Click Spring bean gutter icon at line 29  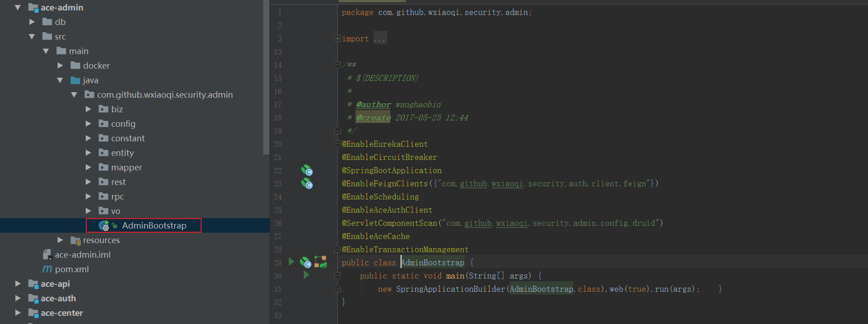coord(306,262)
